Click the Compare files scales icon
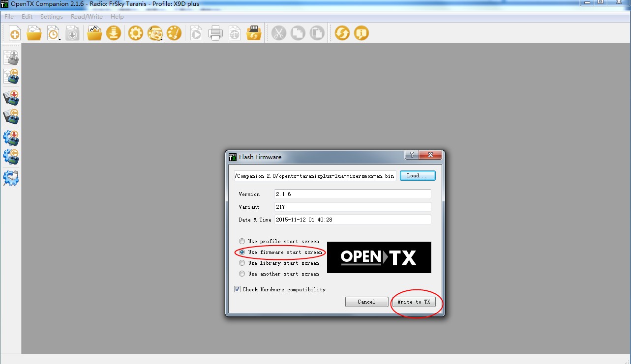Screen dimensions: 631x364 pyautogui.click(x=235, y=33)
